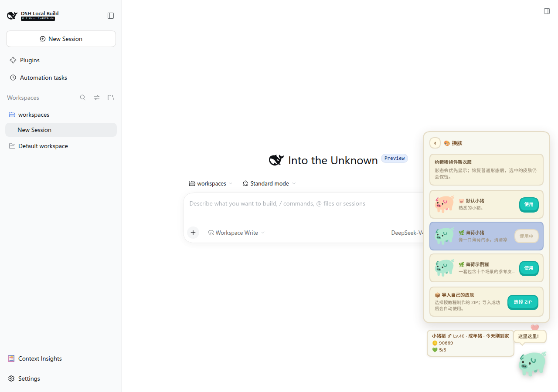The image size is (558, 392).
Task: Click the DSH whale logo in sidebar header
Action: click(12, 16)
